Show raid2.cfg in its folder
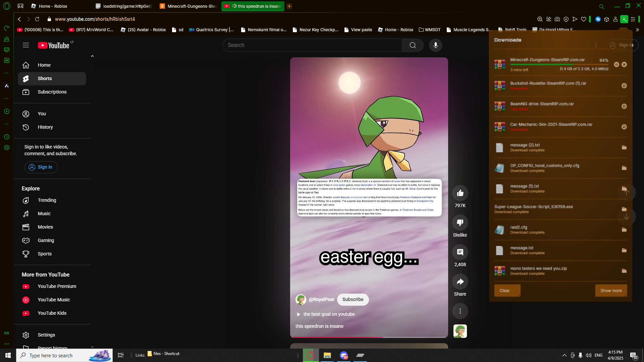644x362 pixels. tap(624, 230)
